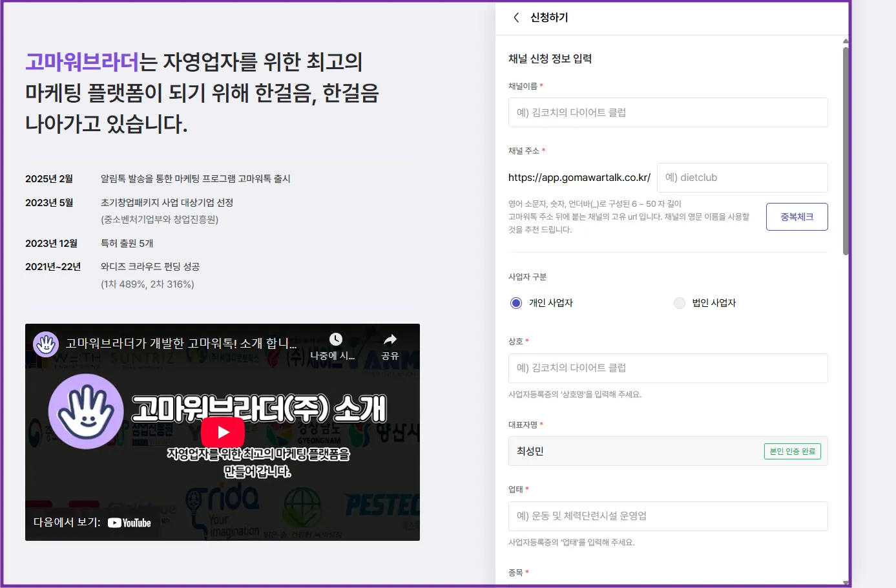This screenshot has height=588, width=896.
Task: Click the scrollbar up arrow
Action: tap(846, 41)
